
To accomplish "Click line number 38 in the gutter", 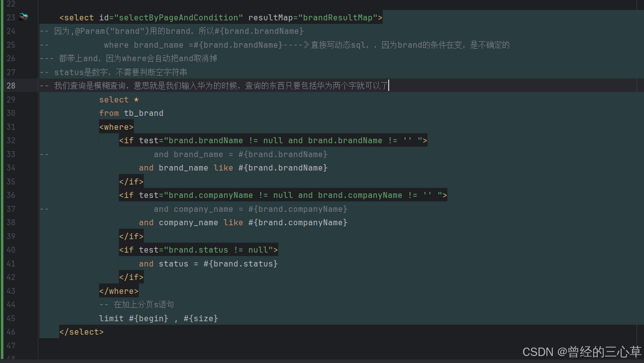I will point(11,223).
